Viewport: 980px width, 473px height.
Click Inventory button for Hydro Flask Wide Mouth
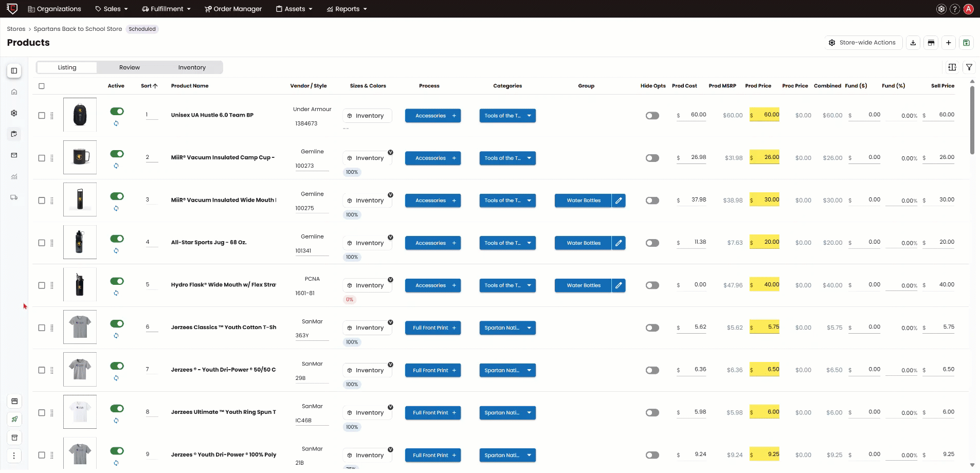pyautogui.click(x=367, y=285)
